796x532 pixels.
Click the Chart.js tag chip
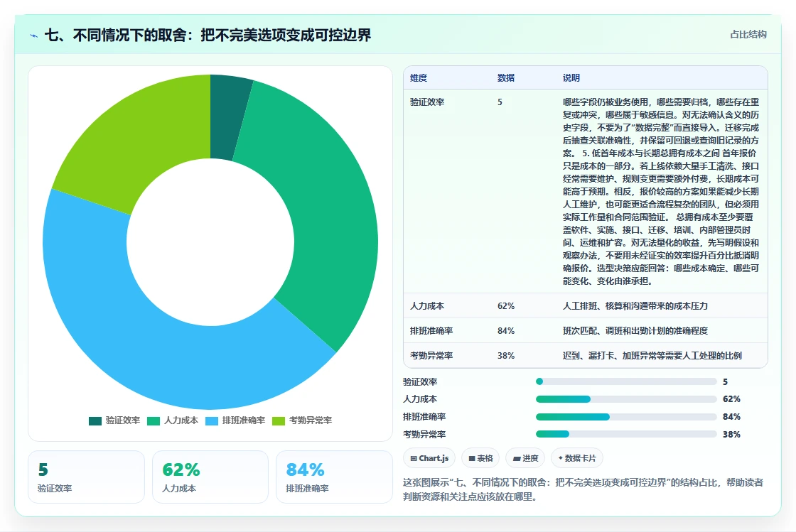pyautogui.click(x=429, y=458)
